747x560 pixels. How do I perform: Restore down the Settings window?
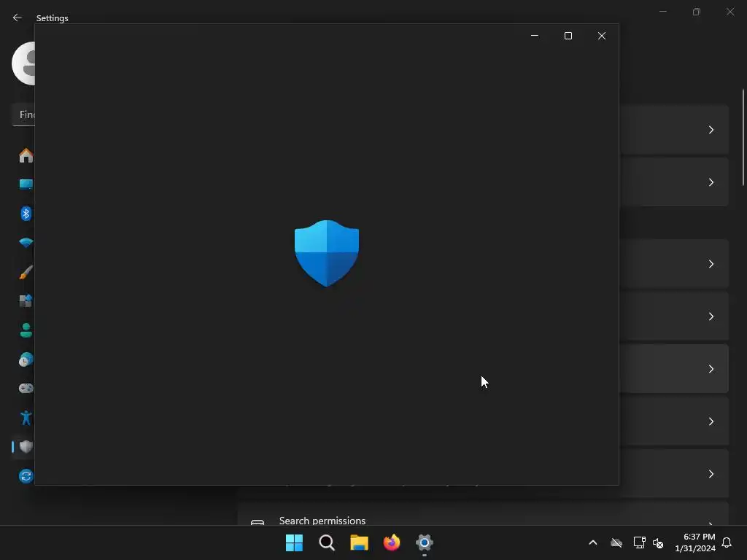click(x=697, y=12)
